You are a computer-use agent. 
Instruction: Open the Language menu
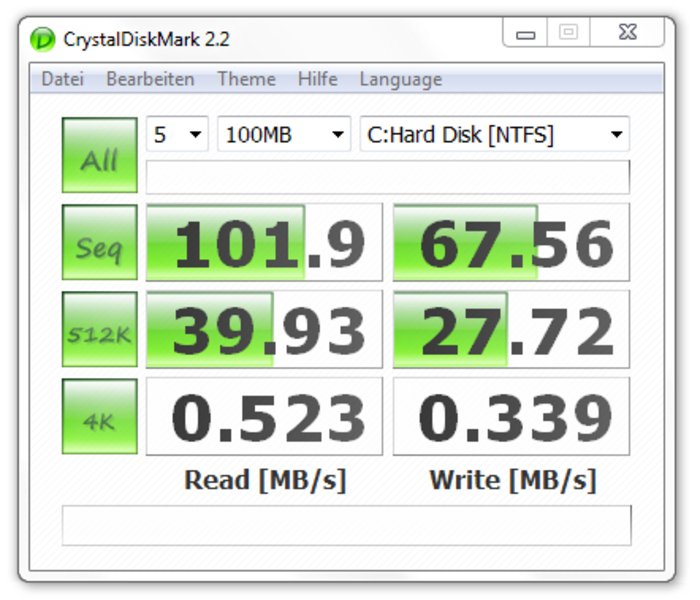click(401, 80)
